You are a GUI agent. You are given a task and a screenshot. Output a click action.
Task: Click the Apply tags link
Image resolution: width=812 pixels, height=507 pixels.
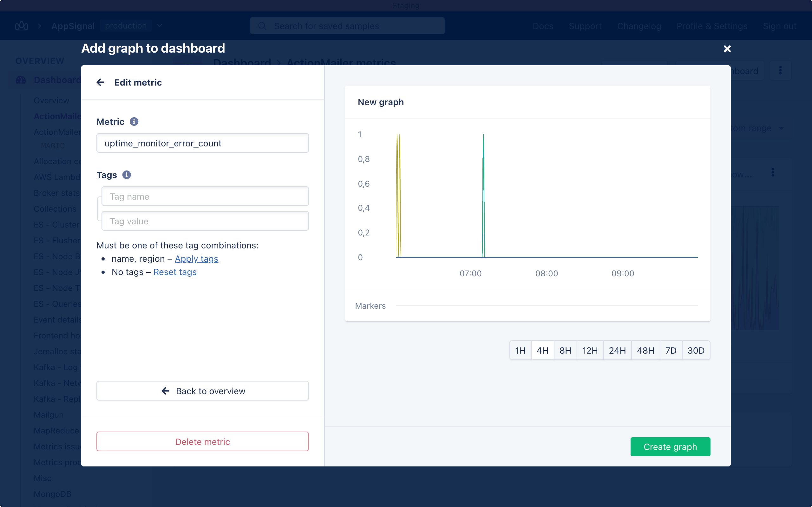[196, 259]
